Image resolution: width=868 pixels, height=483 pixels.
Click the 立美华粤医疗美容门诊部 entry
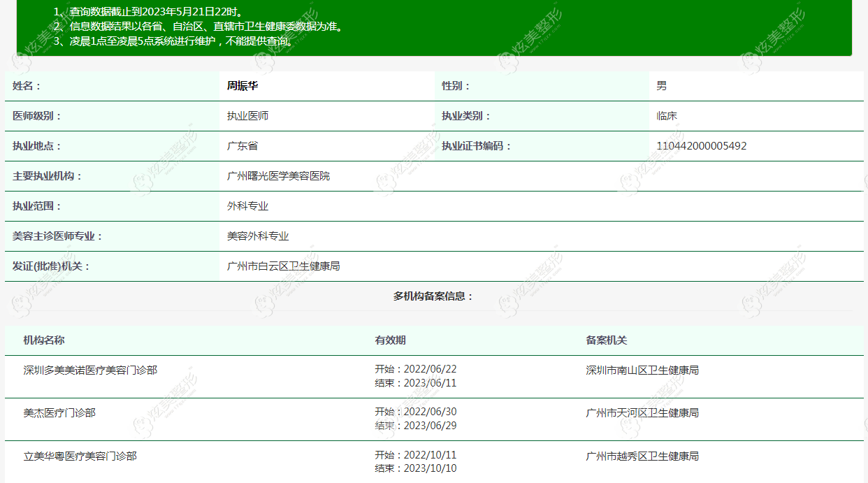[x=80, y=456]
